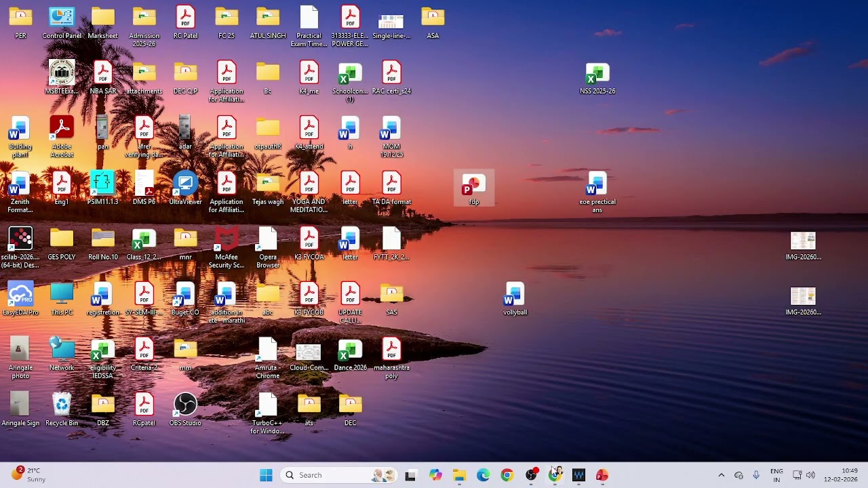Open File Explorer from the taskbar
The image size is (868, 488).
[459, 475]
